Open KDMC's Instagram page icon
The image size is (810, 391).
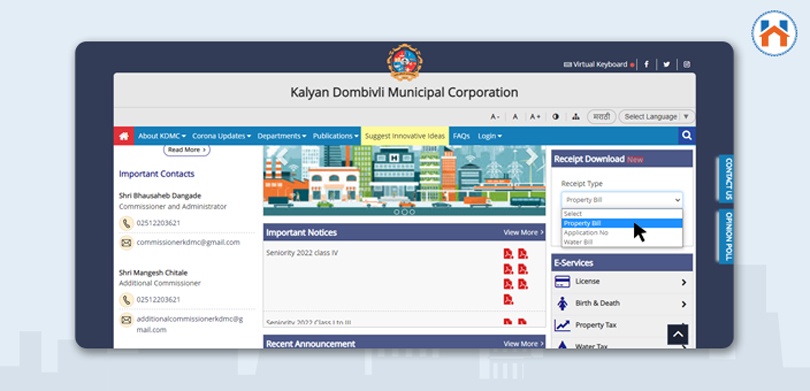point(687,65)
